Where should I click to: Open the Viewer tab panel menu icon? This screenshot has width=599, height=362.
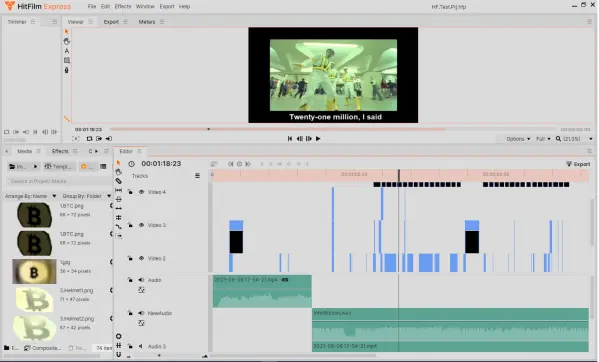[x=90, y=22]
